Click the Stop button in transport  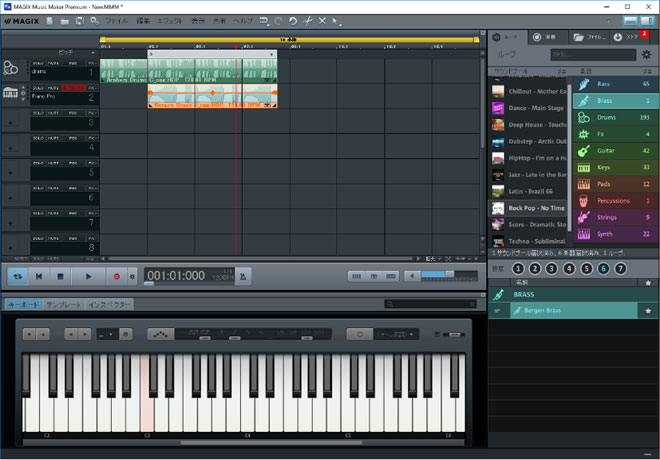(62, 276)
